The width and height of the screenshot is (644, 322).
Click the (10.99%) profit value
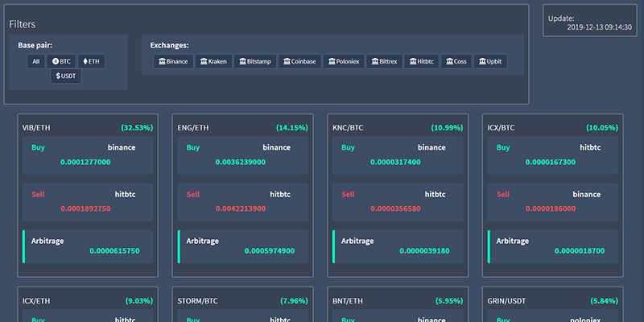point(447,128)
